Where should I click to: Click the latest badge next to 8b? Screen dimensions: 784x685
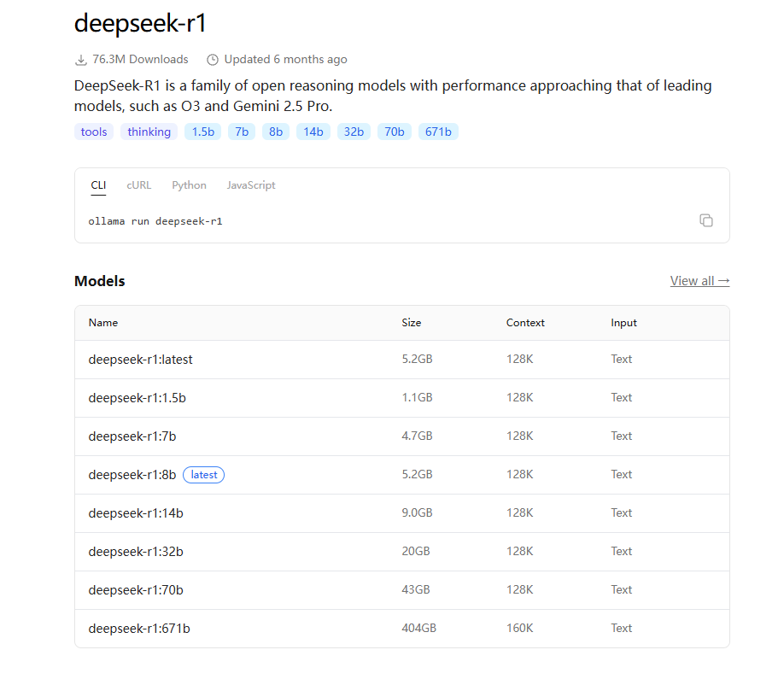point(204,475)
